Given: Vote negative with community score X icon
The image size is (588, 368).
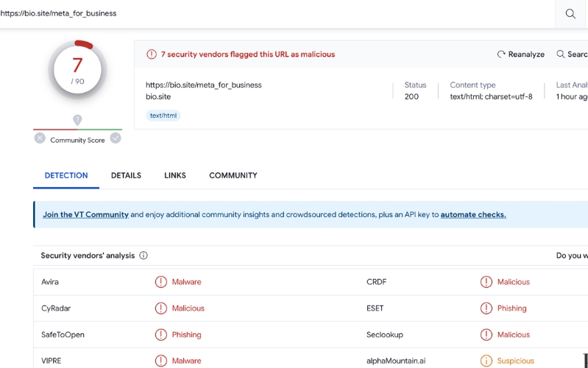Looking at the screenshot, I should [x=40, y=138].
